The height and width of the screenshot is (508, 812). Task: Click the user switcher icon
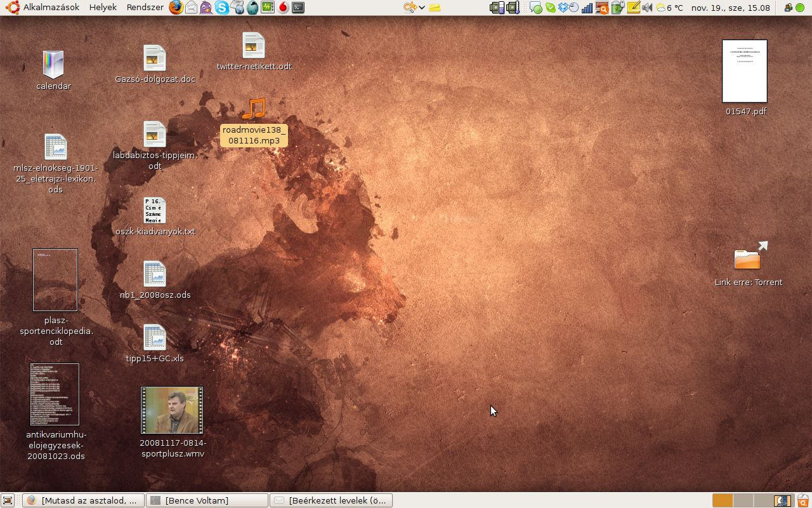pos(788,8)
